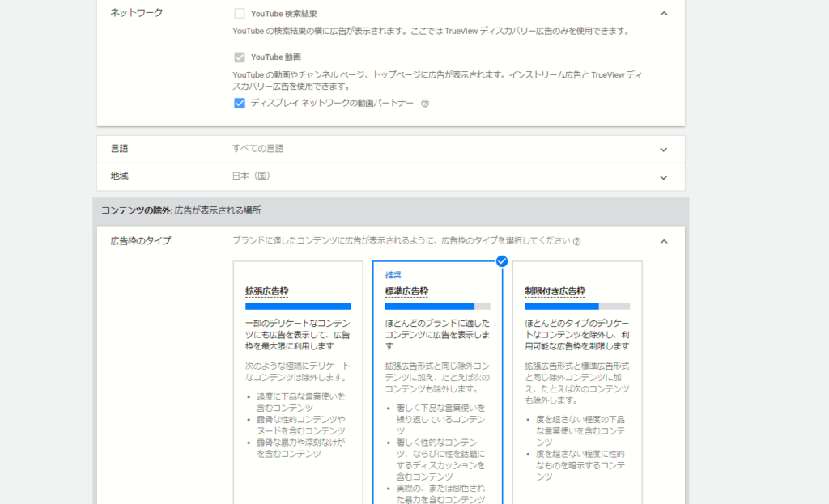This screenshot has width=829, height=504.
Task: Click the 広告枠のタイプ section label
Action: tap(141, 241)
